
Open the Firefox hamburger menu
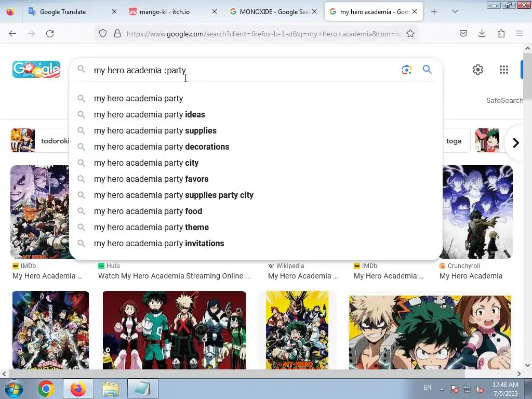(519, 33)
